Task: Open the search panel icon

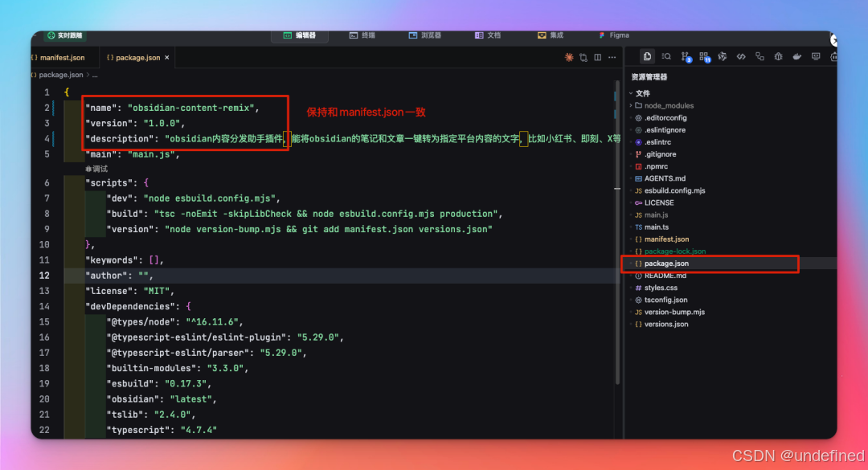Action: 666,56
